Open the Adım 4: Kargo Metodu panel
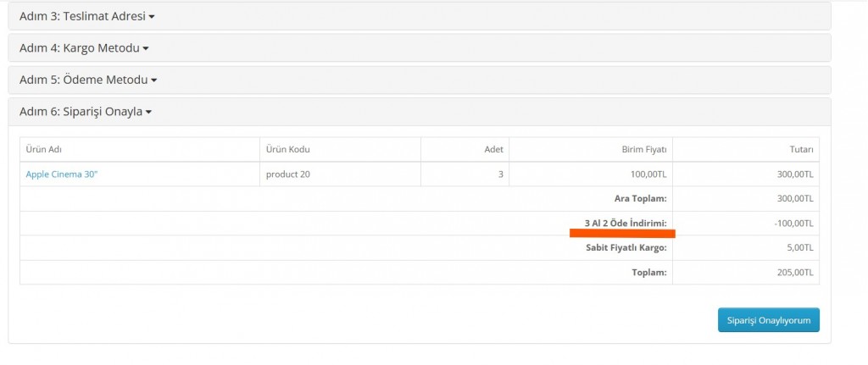Screen dimensions: 868x365 [79, 48]
